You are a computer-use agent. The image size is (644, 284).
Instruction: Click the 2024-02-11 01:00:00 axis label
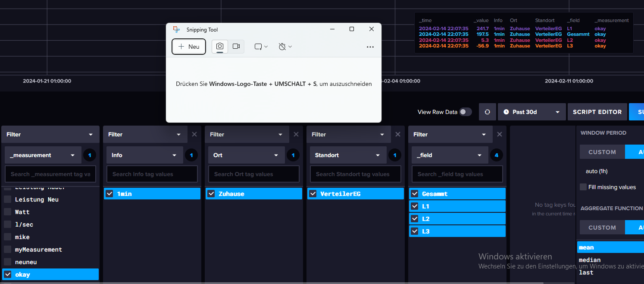569,81
